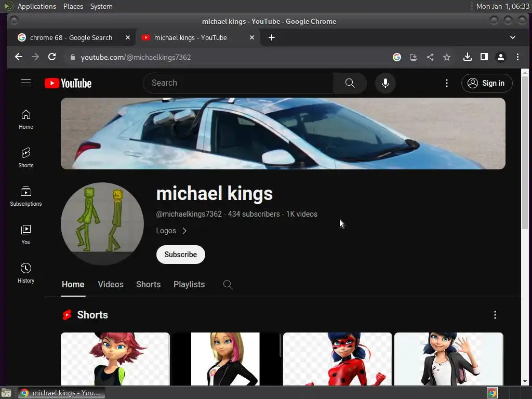
Task: Open Subscriptions in the sidebar
Action: tap(26, 196)
